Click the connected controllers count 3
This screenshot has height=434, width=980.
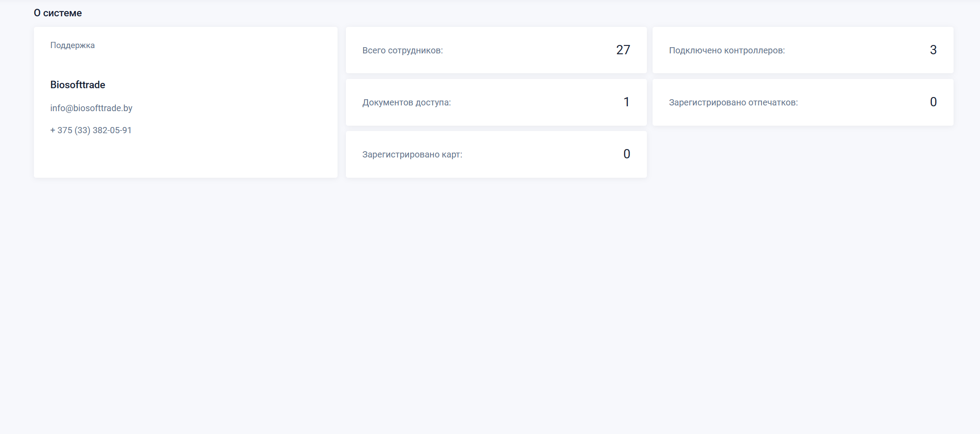[933, 50]
